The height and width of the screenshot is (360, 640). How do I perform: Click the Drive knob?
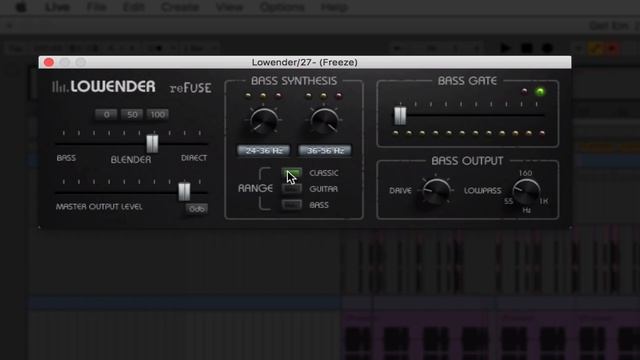[x=436, y=192]
